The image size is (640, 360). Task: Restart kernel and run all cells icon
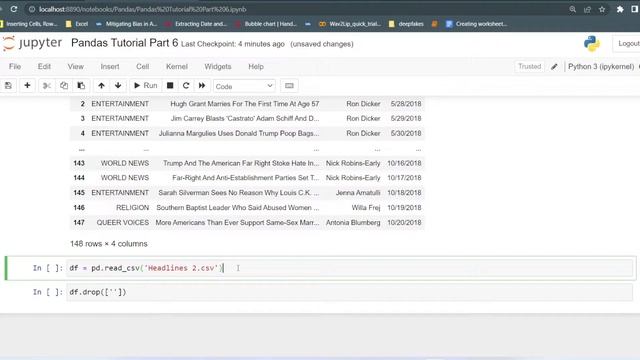(x=202, y=86)
